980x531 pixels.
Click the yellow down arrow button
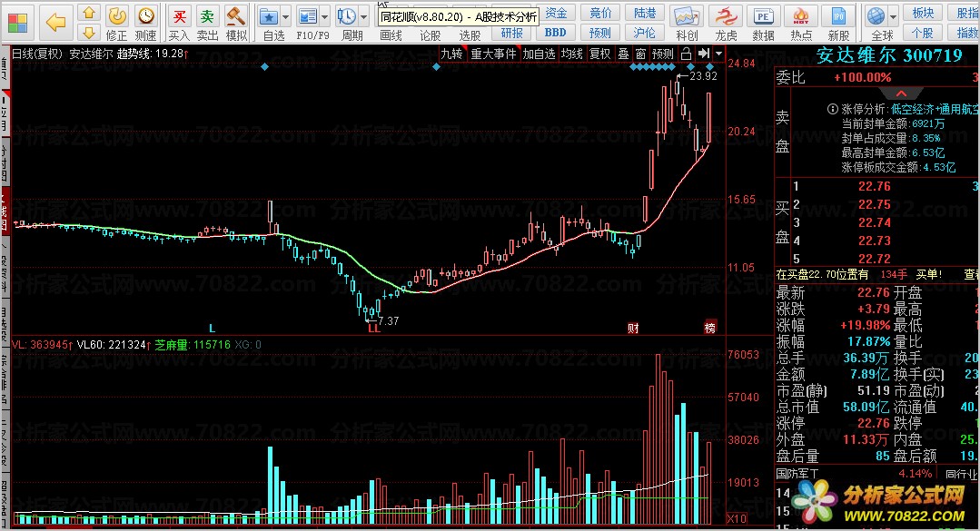tap(89, 33)
